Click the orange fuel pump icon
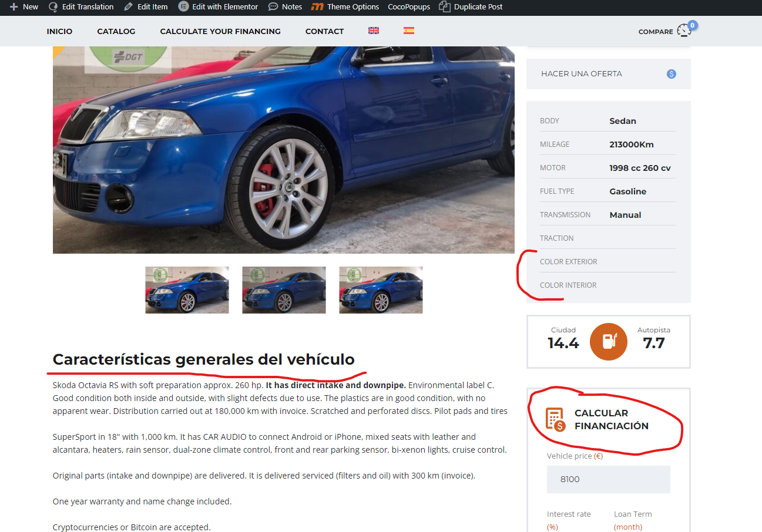Image resolution: width=762 pixels, height=532 pixels. tap(609, 341)
